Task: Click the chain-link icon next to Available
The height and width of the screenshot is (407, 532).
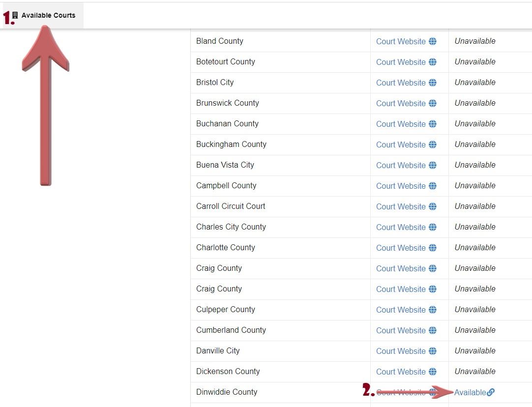Action: pos(491,392)
